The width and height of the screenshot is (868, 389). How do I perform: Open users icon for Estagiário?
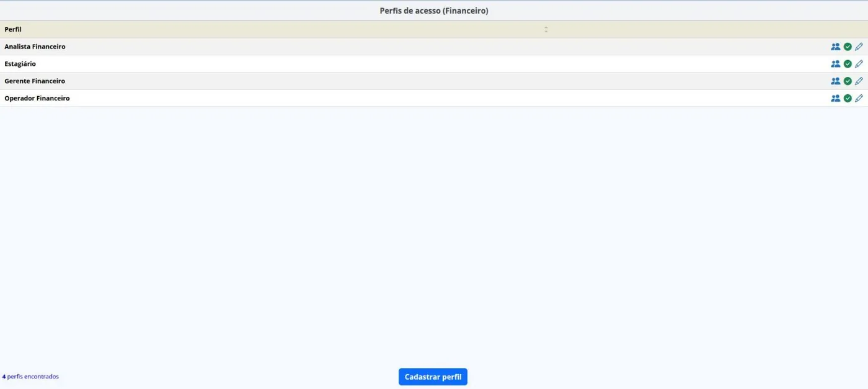click(x=835, y=64)
